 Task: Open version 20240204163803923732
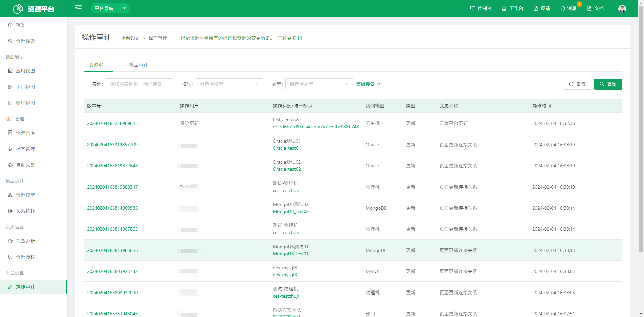tap(112, 271)
